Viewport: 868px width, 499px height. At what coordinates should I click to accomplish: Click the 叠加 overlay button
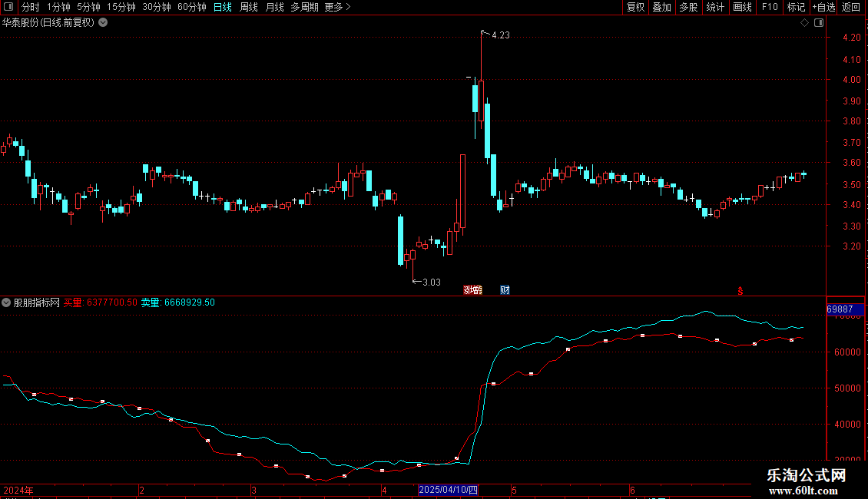tap(662, 7)
